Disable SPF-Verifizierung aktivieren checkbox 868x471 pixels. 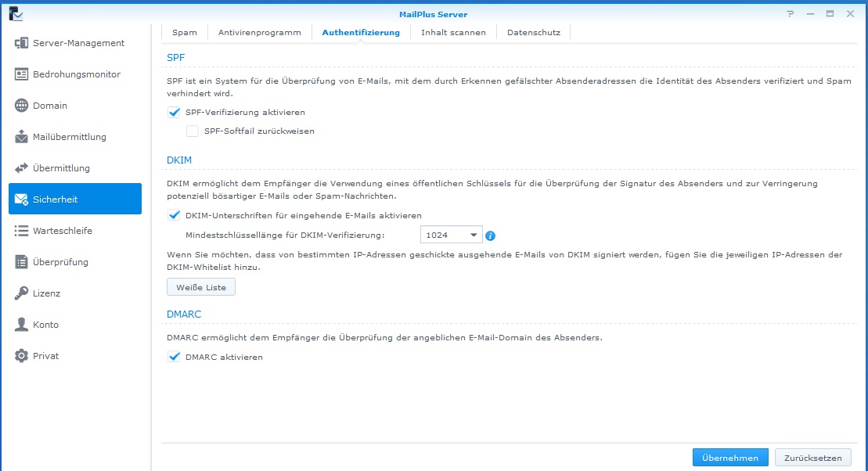[x=174, y=113]
